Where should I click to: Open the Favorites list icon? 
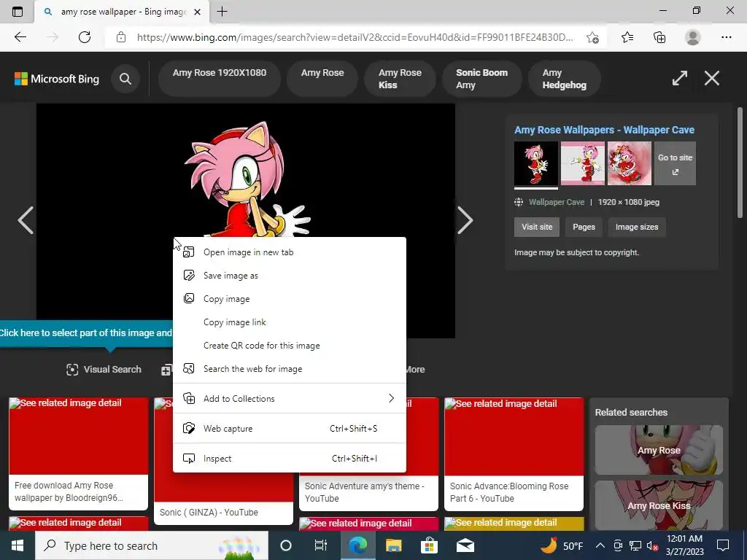point(627,37)
